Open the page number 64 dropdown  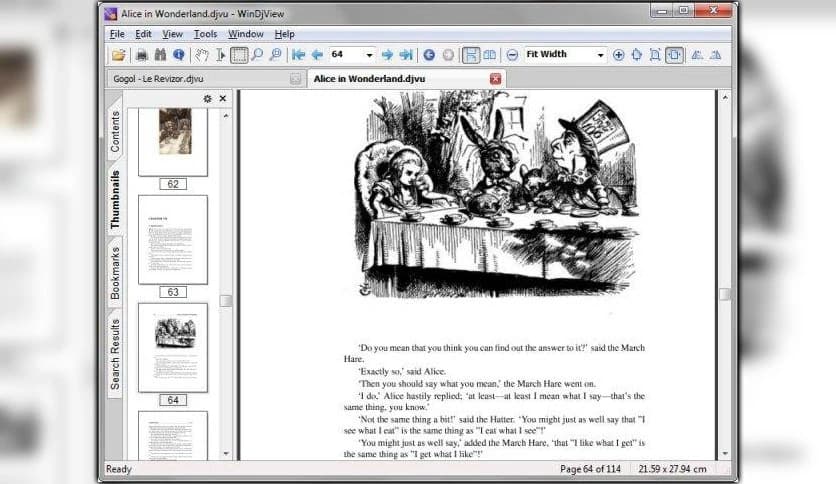[369, 55]
